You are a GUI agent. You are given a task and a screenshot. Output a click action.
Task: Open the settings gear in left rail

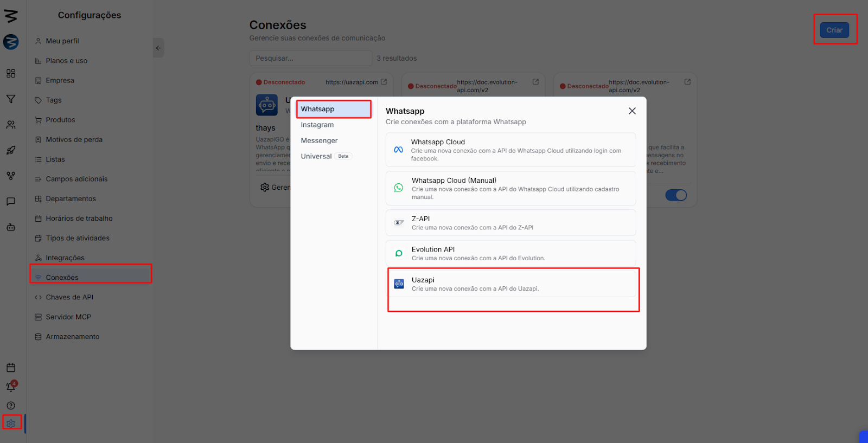click(x=11, y=423)
